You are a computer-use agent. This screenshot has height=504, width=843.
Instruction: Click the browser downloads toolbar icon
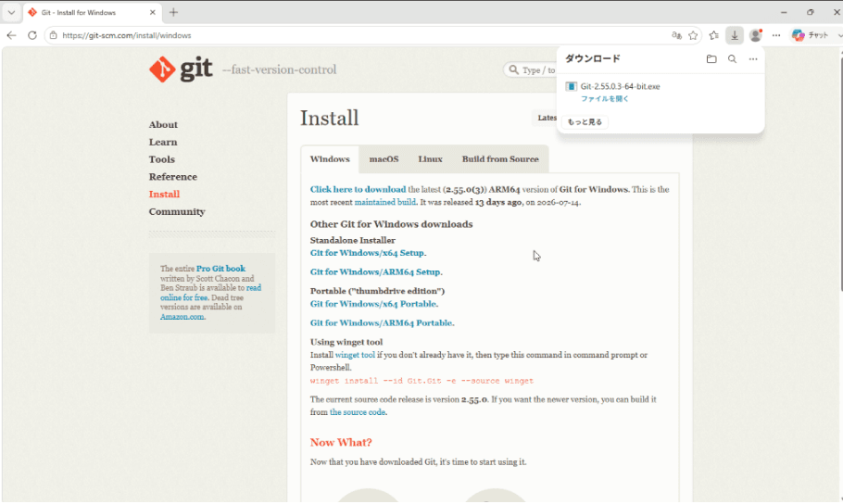pos(735,35)
